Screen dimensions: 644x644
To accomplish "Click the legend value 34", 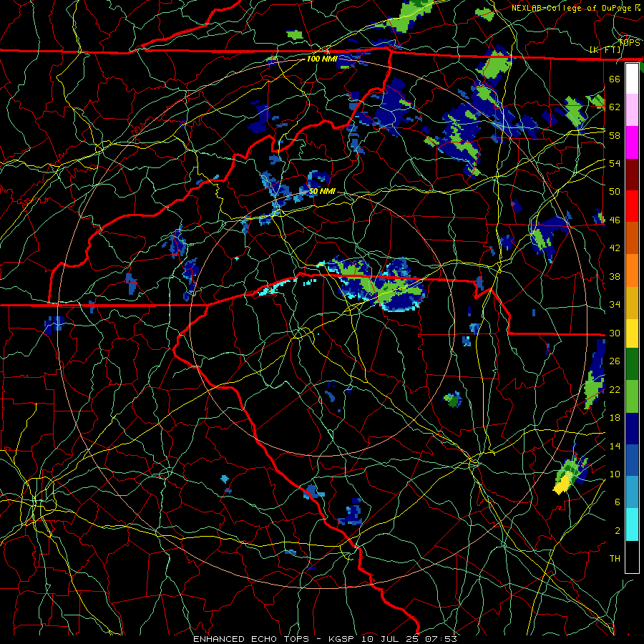I will pyautogui.click(x=615, y=305).
